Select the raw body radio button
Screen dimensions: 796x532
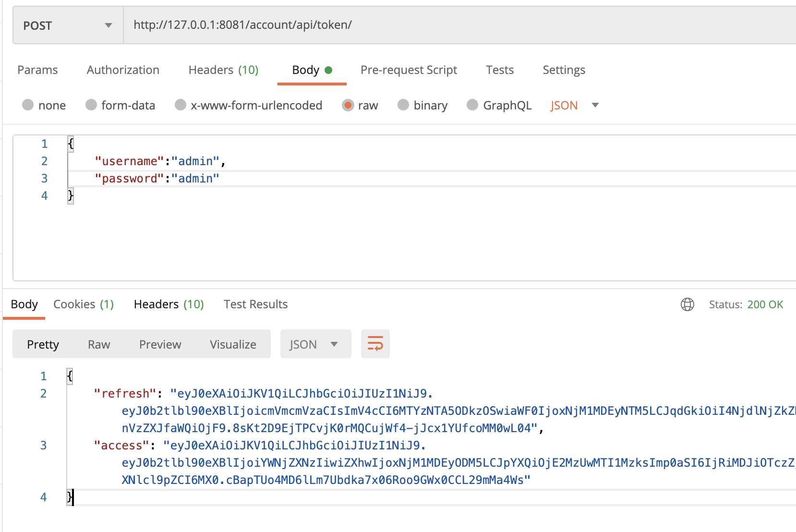348,105
